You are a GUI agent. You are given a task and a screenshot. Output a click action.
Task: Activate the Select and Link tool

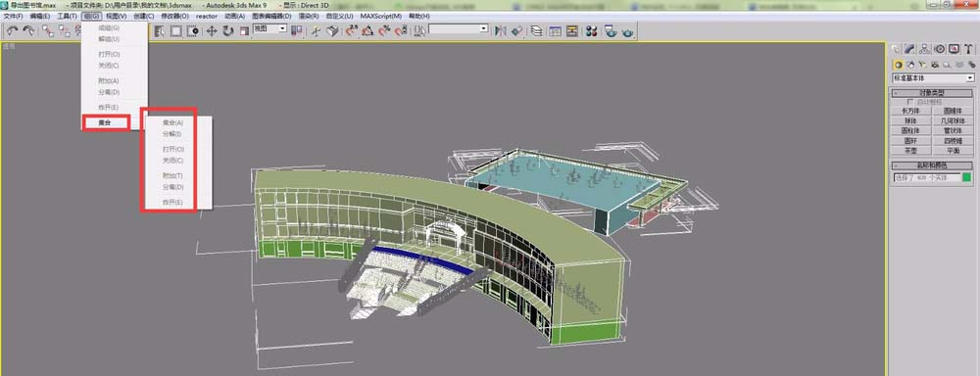(x=48, y=30)
